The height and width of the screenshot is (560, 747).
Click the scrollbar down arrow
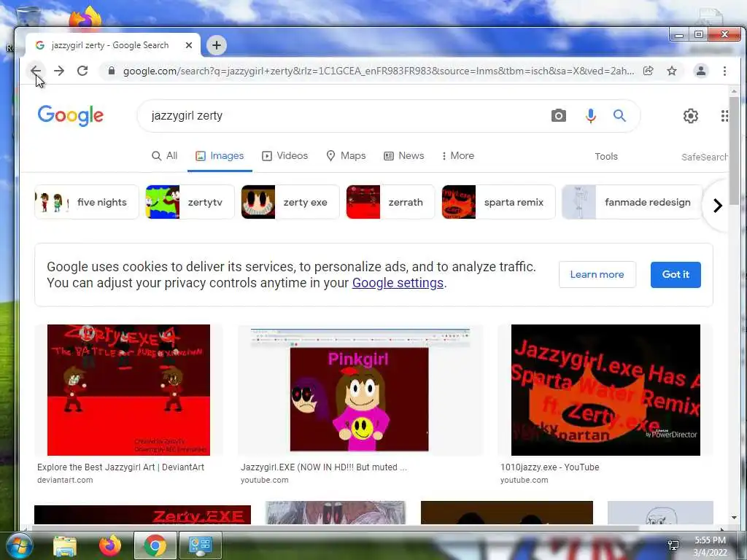(734, 518)
